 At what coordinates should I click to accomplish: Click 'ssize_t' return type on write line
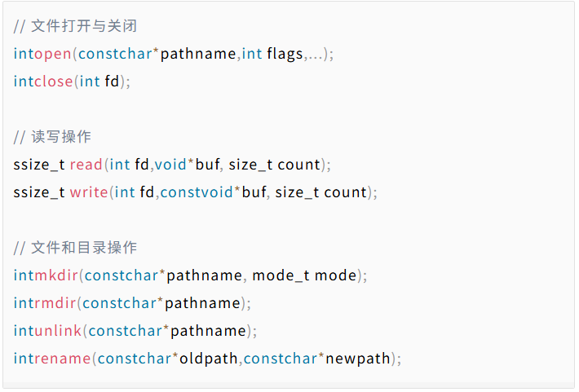(39, 192)
